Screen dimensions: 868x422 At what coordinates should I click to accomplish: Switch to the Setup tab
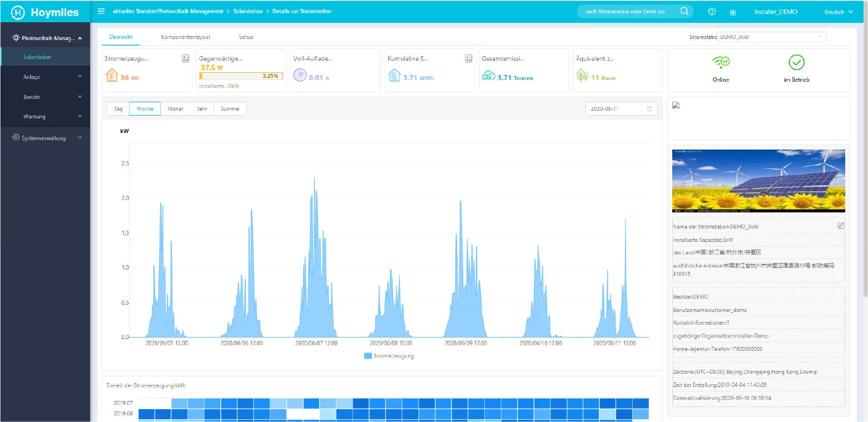click(x=246, y=37)
